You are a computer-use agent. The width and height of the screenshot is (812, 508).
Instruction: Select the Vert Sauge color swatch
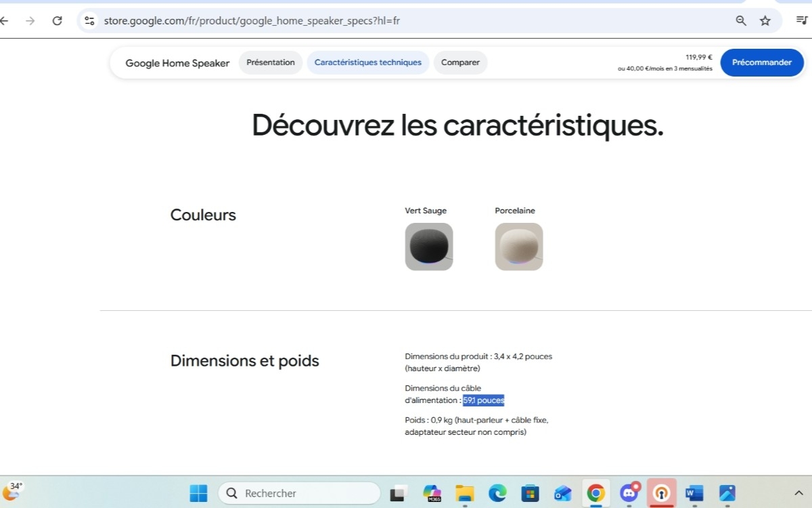pyautogui.click(x=429, y=247)
